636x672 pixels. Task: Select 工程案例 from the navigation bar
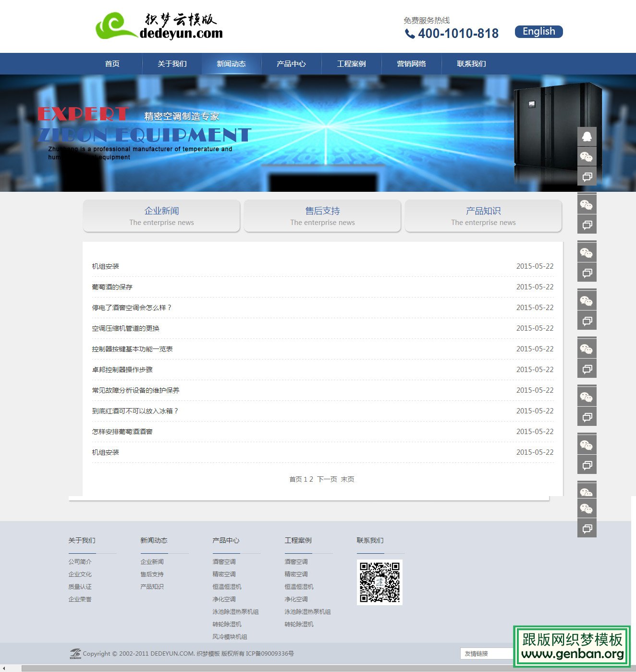click(x=351, y=63)
